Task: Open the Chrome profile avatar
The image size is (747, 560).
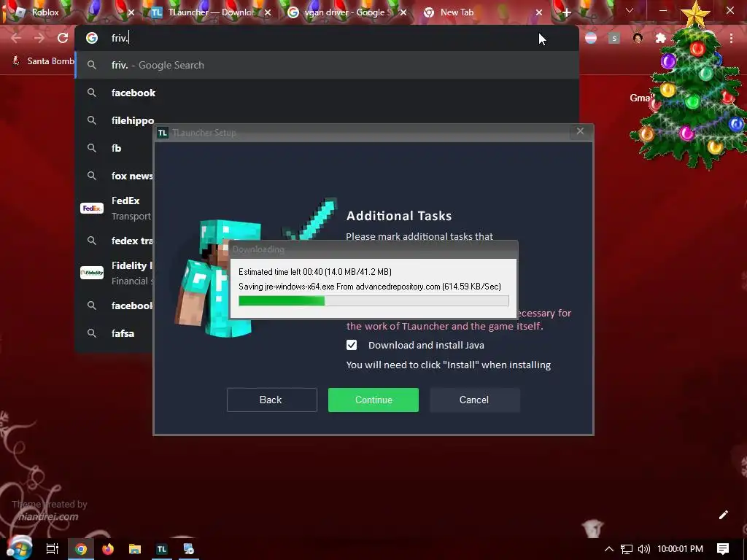Action: pos(638,38)
